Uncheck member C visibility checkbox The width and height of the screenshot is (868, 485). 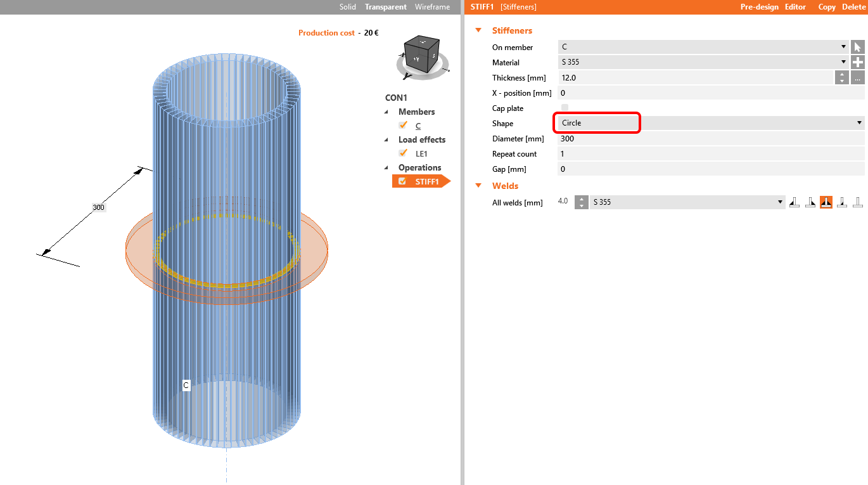pyautogui.click(x=403, y=126)
